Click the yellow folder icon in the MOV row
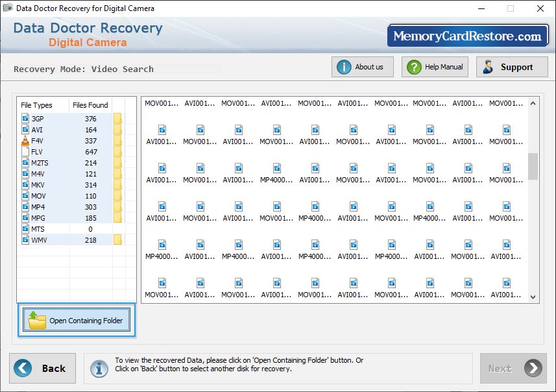The width and height of the screenshot is (556, 392). [x=117, y=195]
